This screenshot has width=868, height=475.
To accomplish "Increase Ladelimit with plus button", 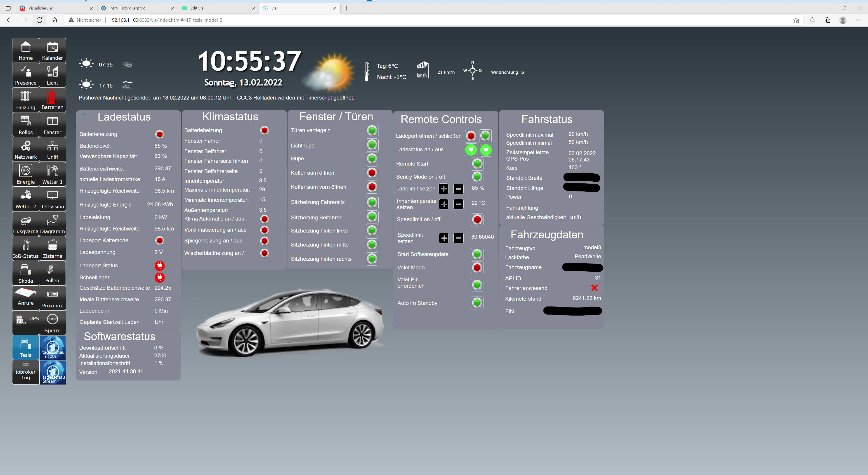I will tap(443, 189).
